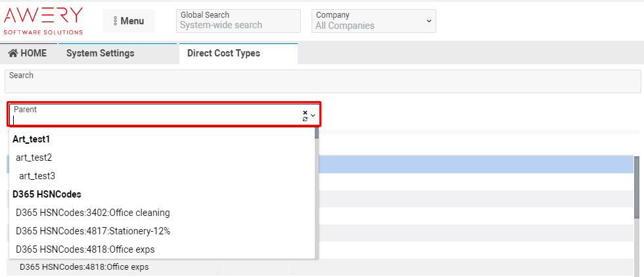Pick D365 HSNCodes:4818:Office exps in the dropdown

(x=85, y=249)
